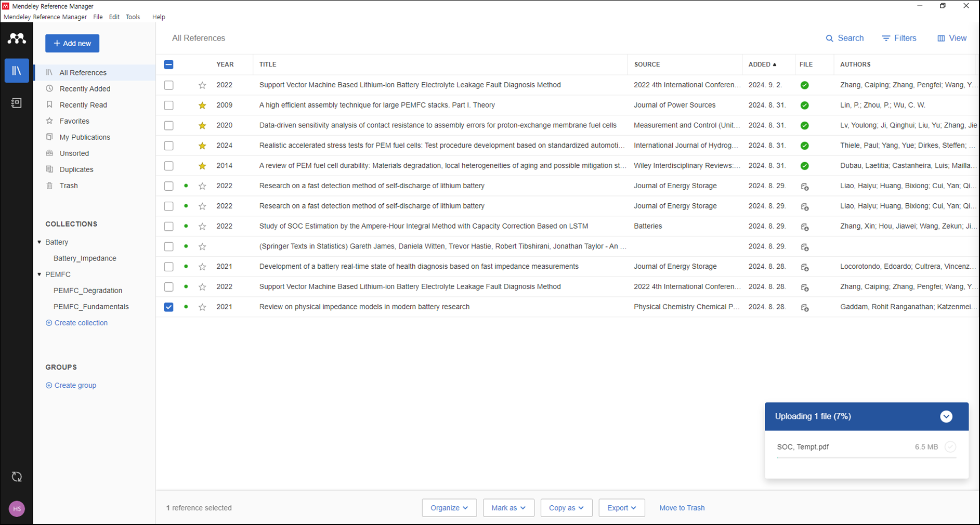Viewport: 980px width, 525px height.
Task: Open Mendeley Reference Manager menu
Action: click(x=45, y=17)
